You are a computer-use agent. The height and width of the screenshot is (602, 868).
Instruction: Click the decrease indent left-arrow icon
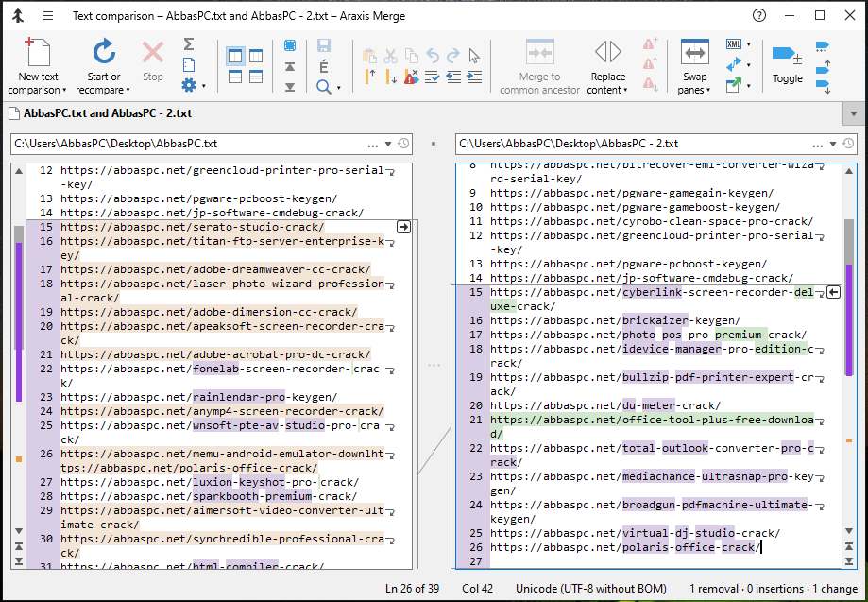[x=453, y=77]
